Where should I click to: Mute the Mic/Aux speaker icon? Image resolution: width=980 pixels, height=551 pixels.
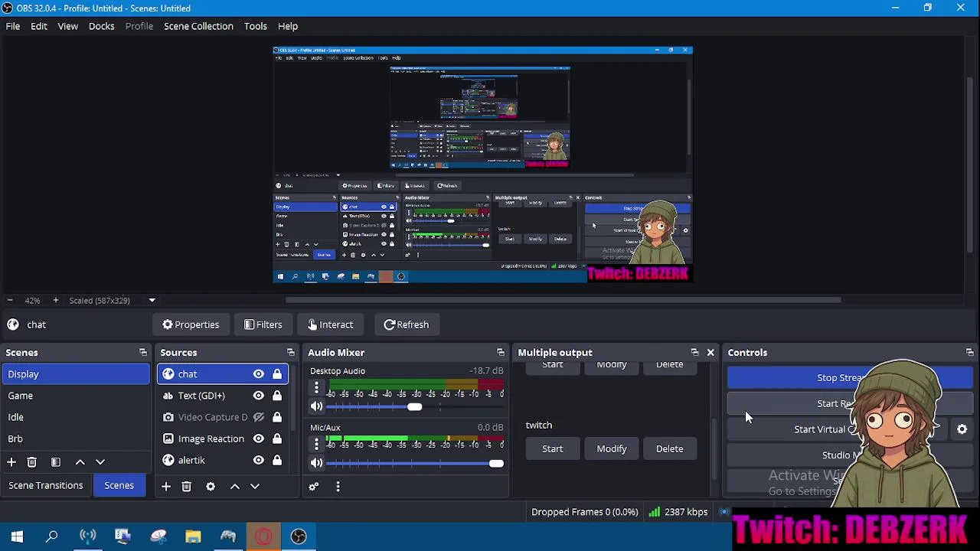coord(316,463)
